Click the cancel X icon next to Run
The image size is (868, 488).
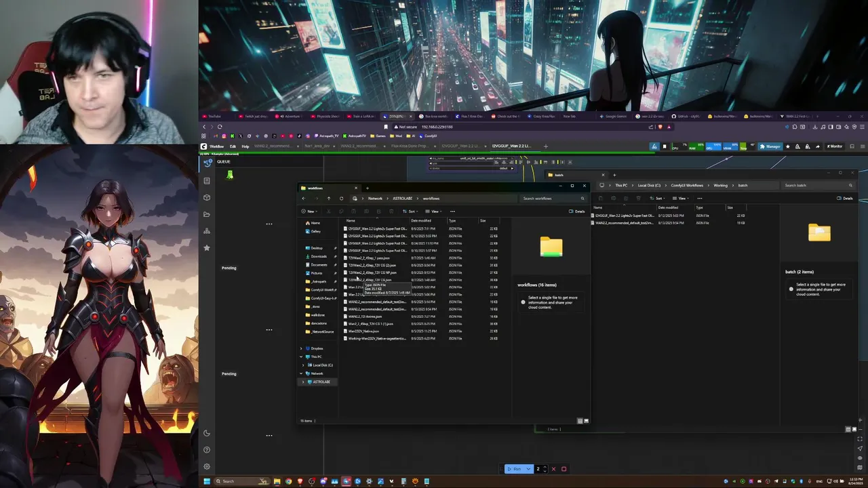tap(553, 469)
